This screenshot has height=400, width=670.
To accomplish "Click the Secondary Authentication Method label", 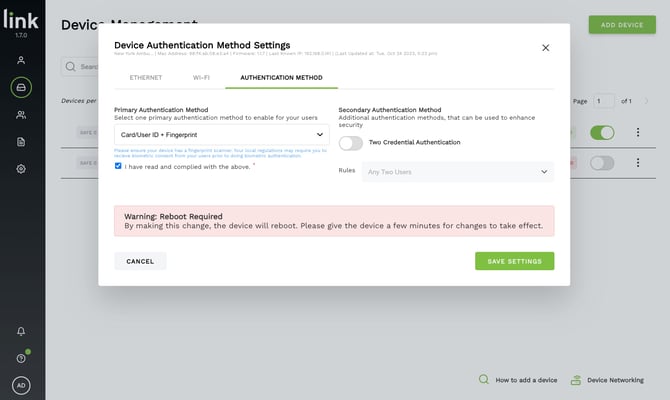I will click(x=390, y=110).
